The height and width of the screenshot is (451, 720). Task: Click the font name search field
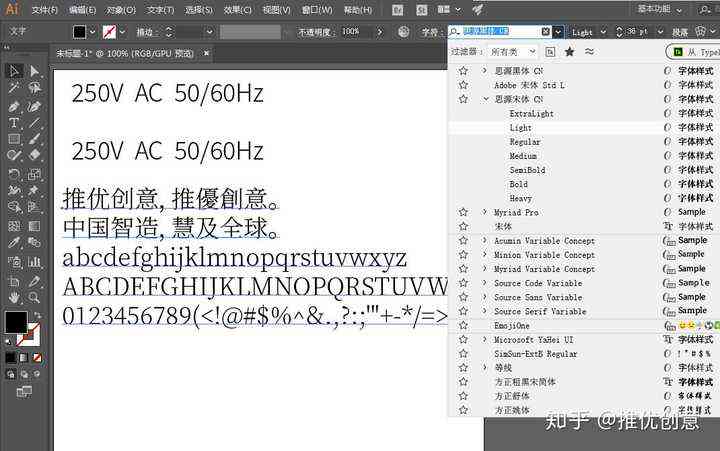tap(501, 31)
